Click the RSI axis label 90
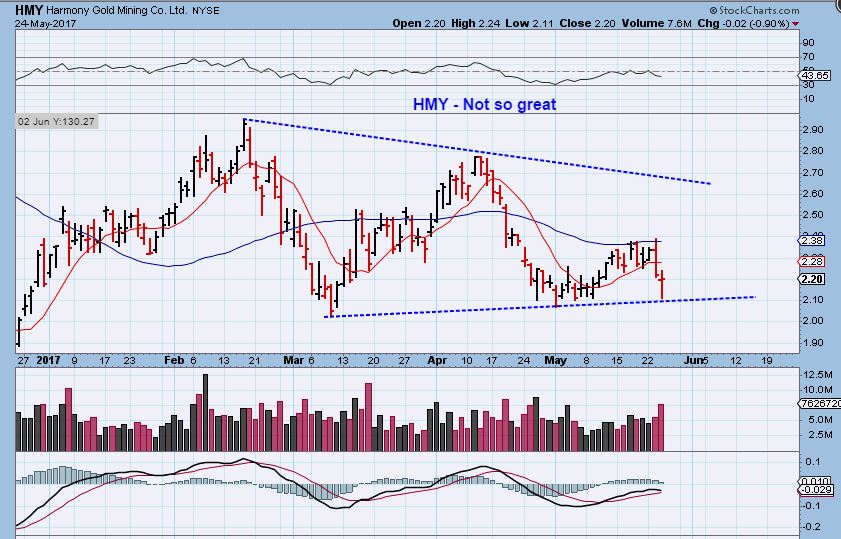The width and height of the screenshot is (841, 539). (808, 43)
